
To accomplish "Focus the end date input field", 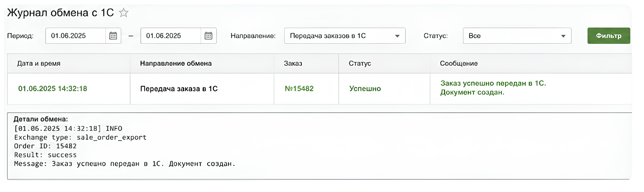I will 171,36.
